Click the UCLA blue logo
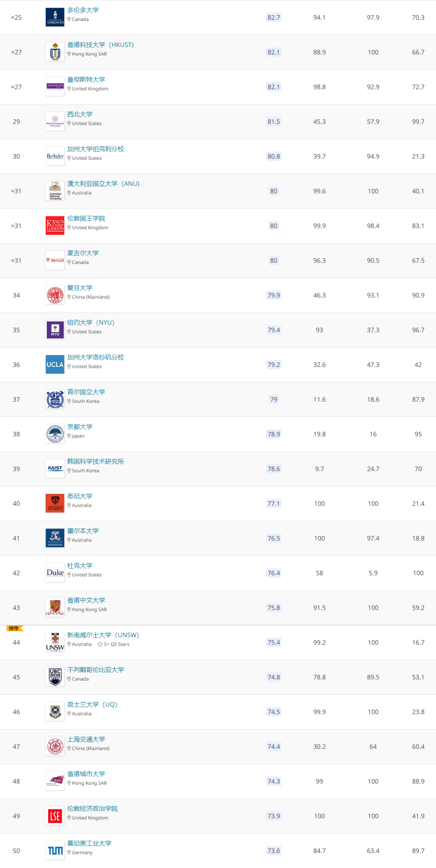This screenshot has width=436, height=868. (x=55, y=364)
